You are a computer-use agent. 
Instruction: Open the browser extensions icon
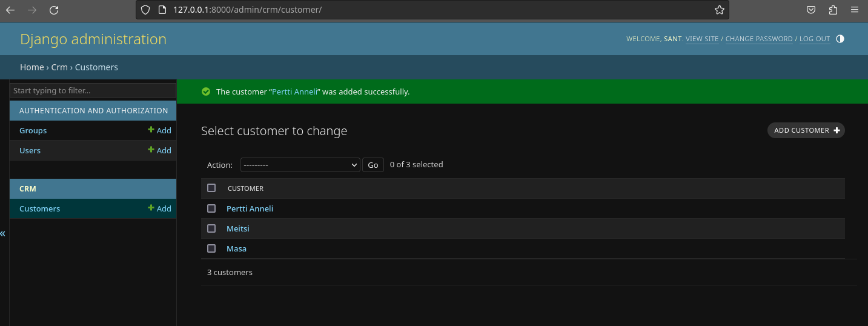[833, 10]
